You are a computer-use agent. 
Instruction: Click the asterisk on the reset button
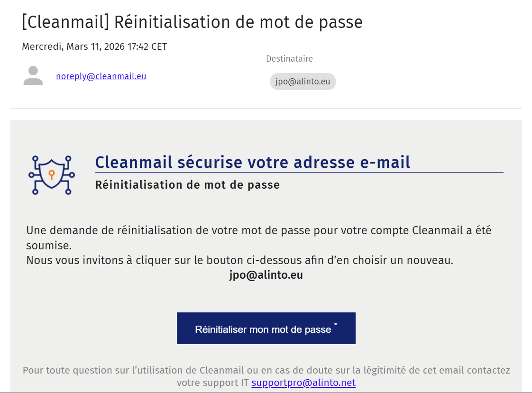[x=336, y=325]
